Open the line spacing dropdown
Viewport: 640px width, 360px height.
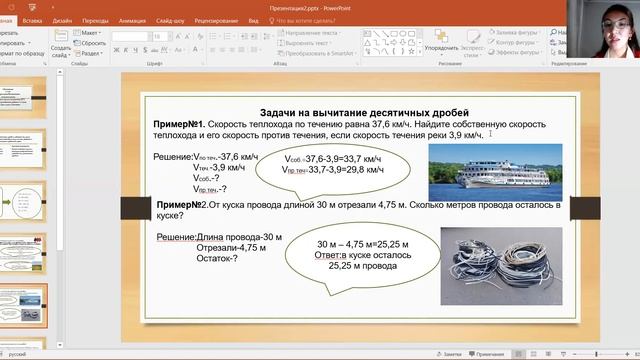pyautogui.click(x=267, y=37)
